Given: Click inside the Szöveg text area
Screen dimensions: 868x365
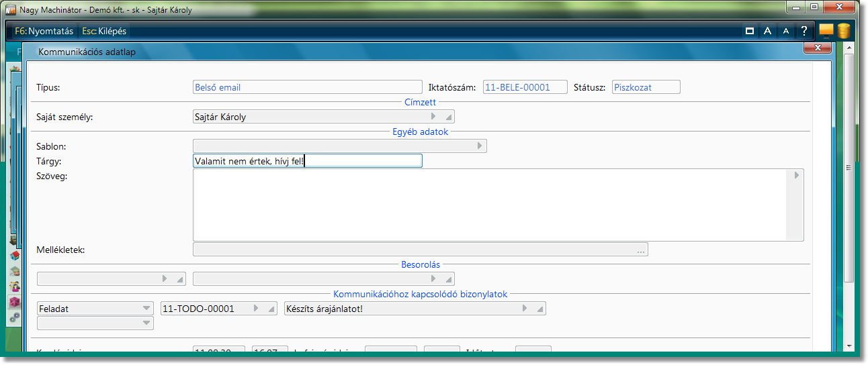Looking at the screenshot, I should pos(489,205).
